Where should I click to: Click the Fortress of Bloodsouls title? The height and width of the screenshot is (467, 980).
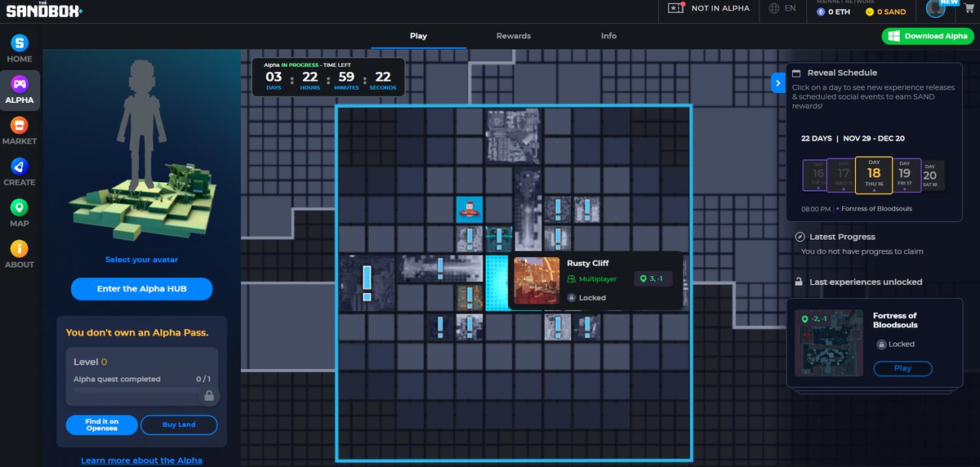894,320
